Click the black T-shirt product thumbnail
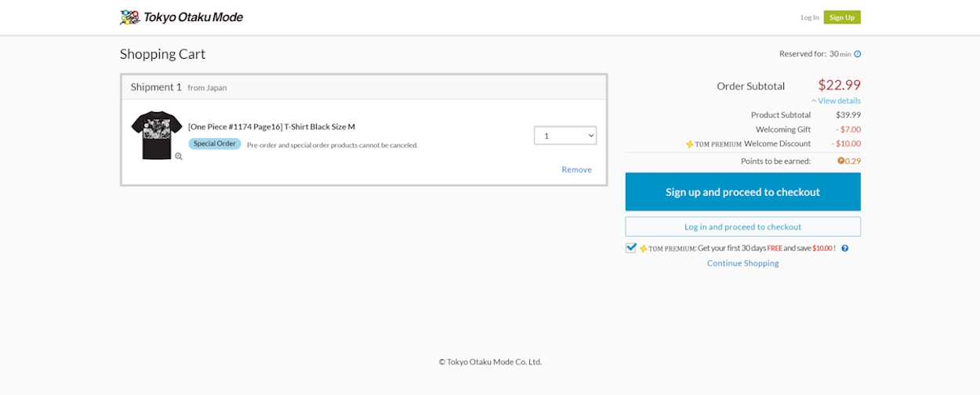The image size is (980, 395). (156, 135)
